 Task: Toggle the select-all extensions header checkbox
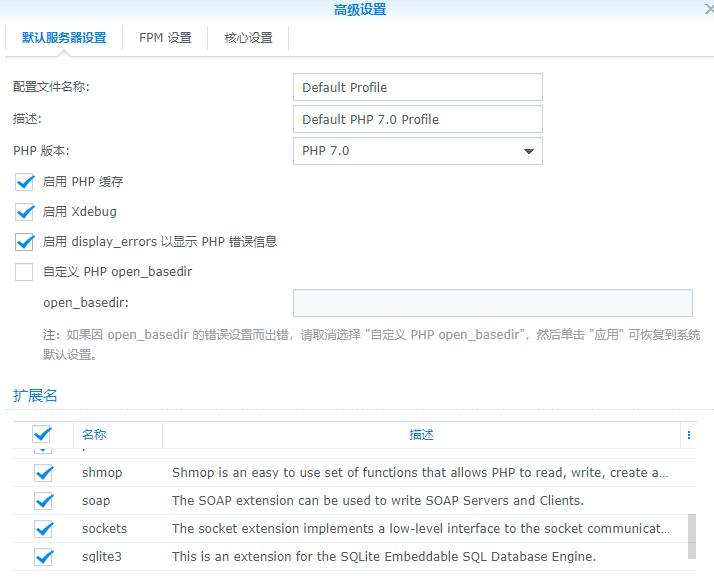(x=42, y=435)
